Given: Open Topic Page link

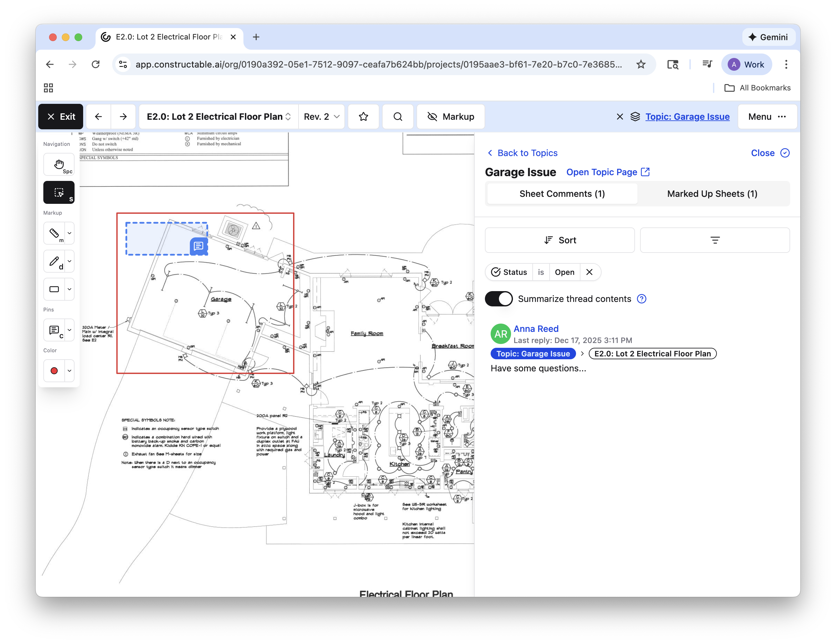Looking at the screenshot, I should (608, 172).
